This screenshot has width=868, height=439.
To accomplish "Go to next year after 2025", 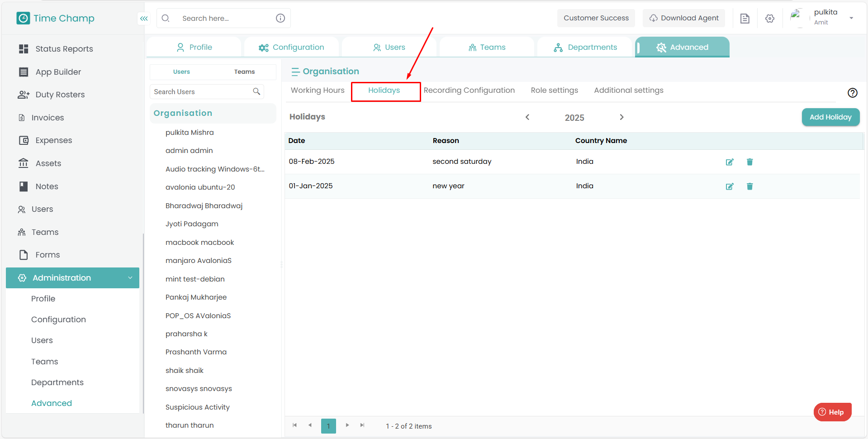I will click(x=621, y=117).
